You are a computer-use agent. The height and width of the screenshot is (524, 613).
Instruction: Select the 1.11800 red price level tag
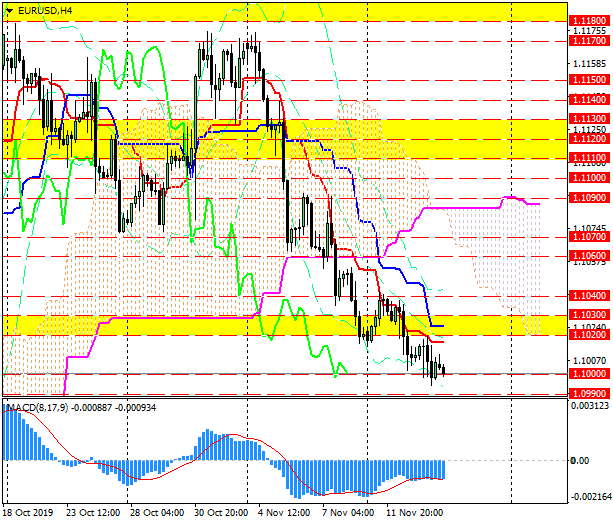[x=585, y=20]
